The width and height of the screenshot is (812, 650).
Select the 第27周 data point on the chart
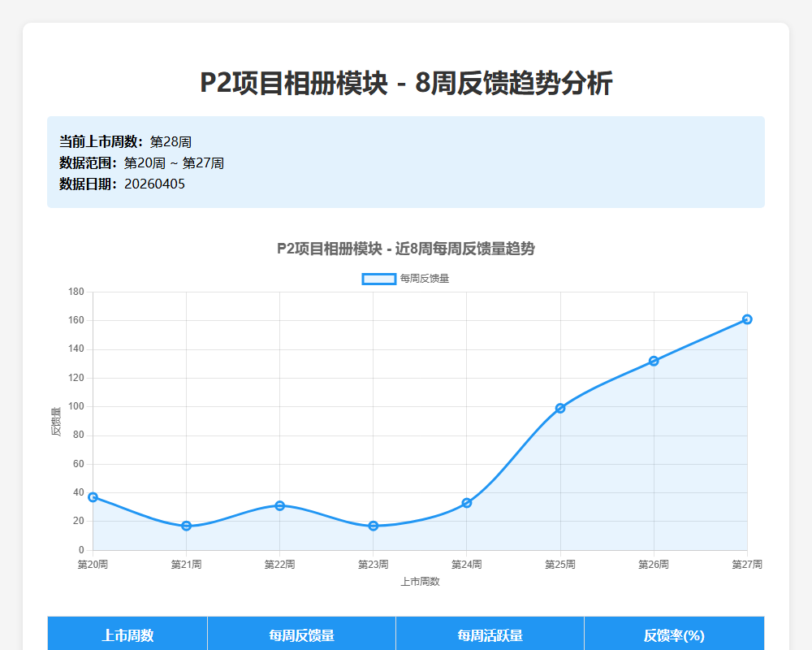[x=747, y=319]
